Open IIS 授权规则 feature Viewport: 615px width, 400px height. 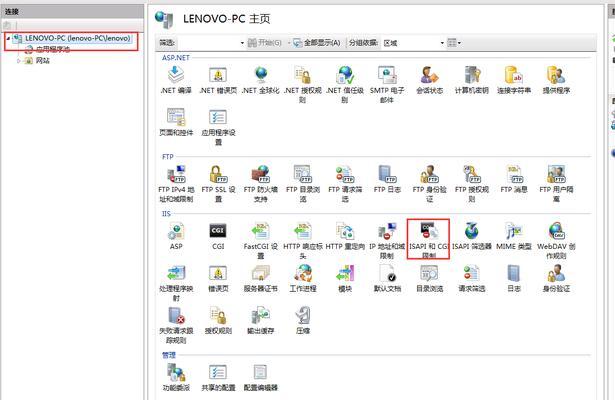pyautogui.click(x=218, y=321)
